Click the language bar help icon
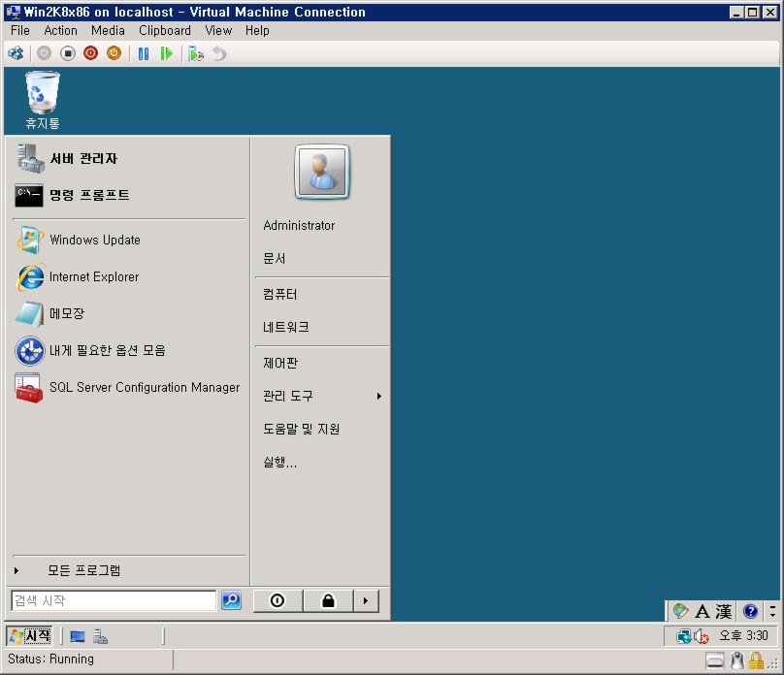 (x=750, y=611)
